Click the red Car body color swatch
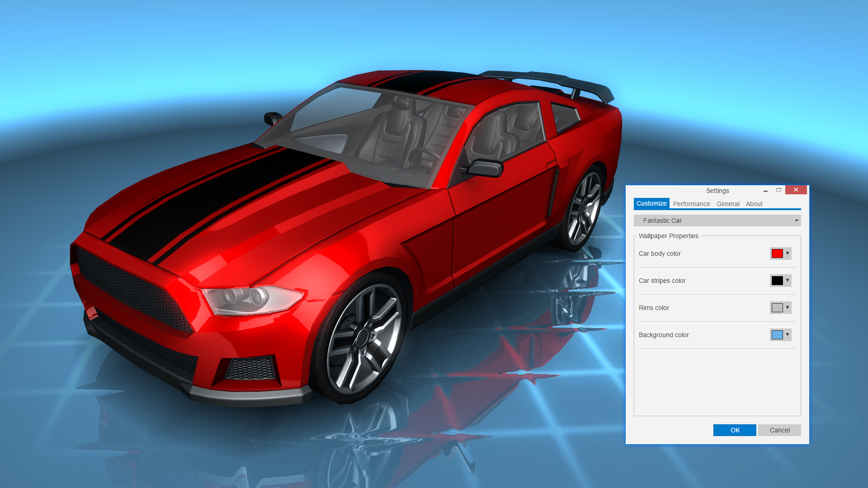Viewport: 868px width, 488px height. click(777, 253)
